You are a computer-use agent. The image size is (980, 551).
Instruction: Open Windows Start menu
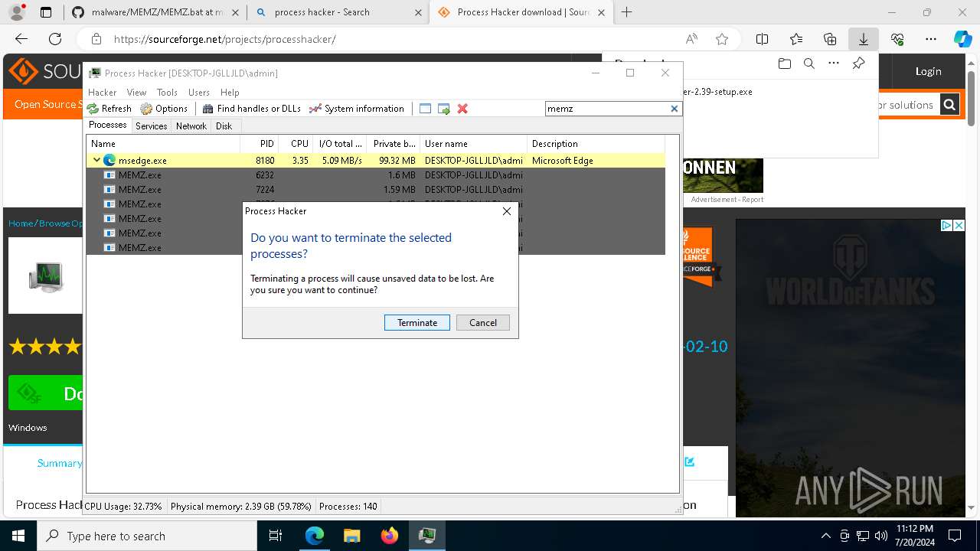(x=18, y=536)
